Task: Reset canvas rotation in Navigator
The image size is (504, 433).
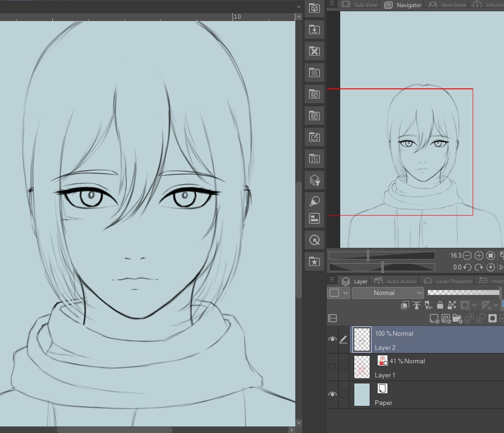Action: pos(490,267)
